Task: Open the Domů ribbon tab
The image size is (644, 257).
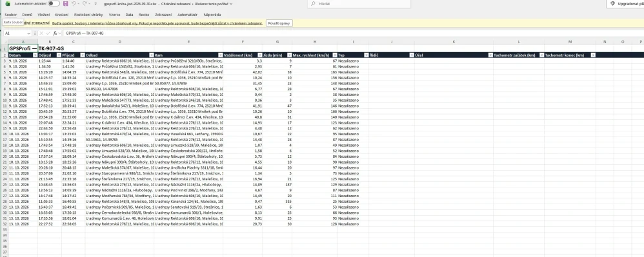Action: click(27, 14)
